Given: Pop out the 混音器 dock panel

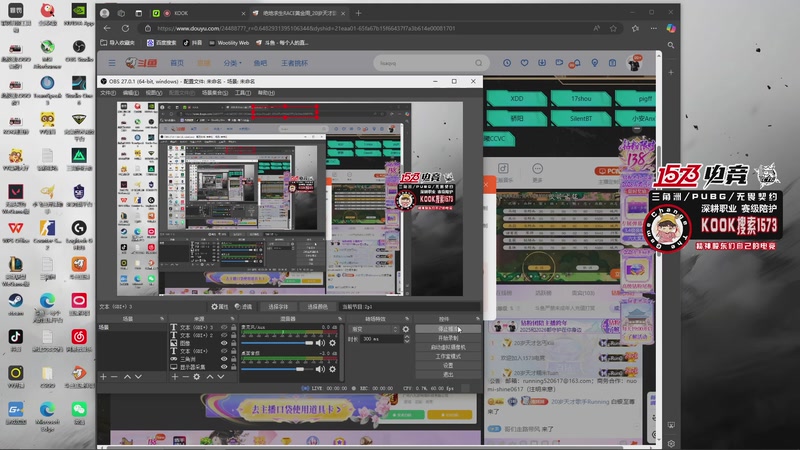Looking at the screenshot, I should [x=339, y=319].
